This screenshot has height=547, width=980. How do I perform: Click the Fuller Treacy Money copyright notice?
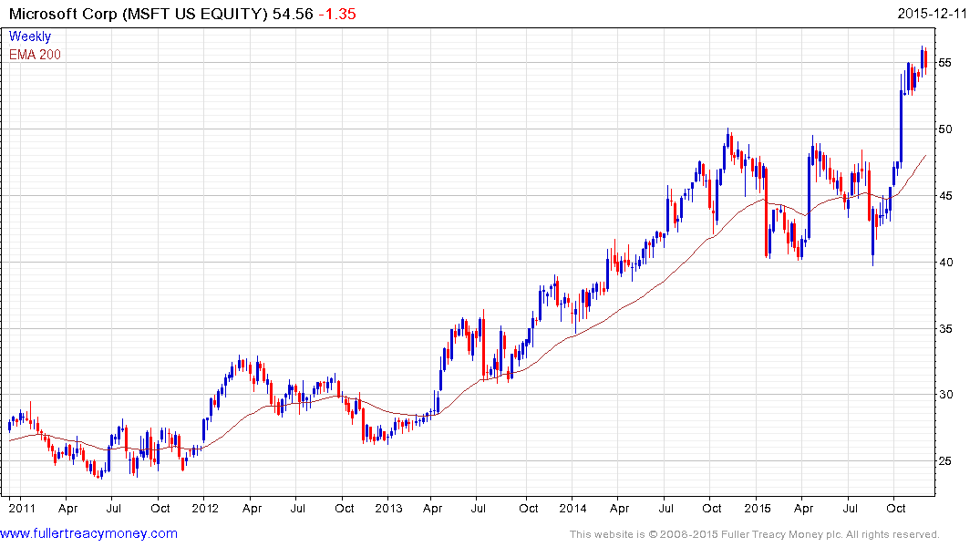754,534
